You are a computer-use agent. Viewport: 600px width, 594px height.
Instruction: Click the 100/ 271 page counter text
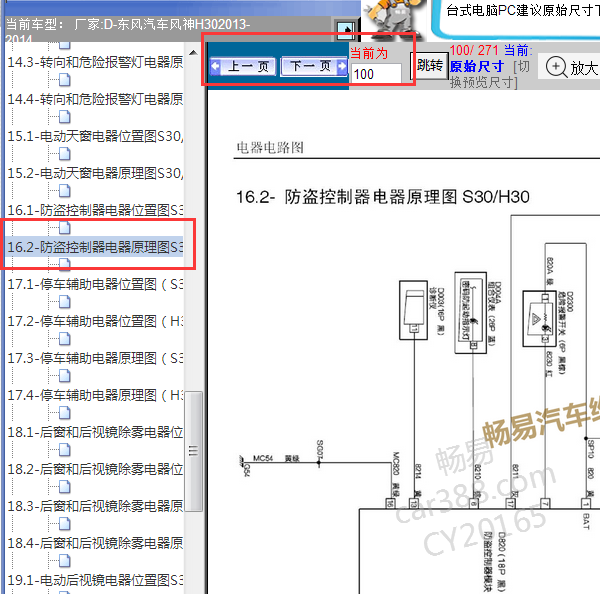point(474,50)
